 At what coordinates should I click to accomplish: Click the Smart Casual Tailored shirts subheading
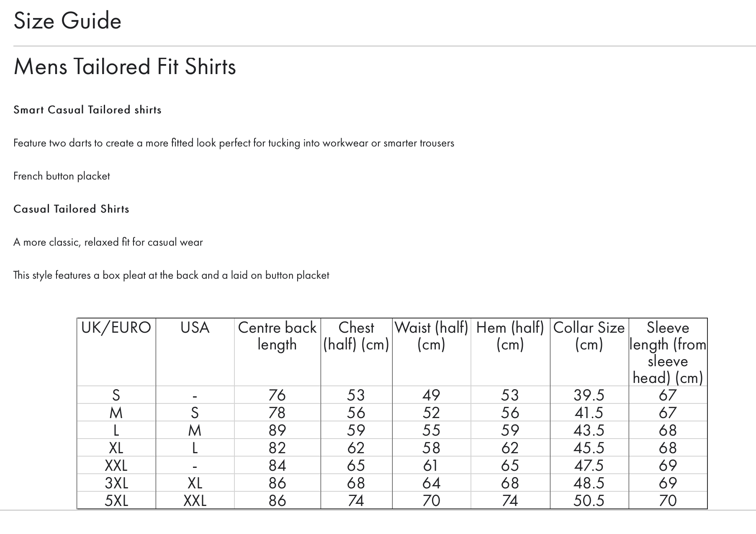tap(87, 110)
